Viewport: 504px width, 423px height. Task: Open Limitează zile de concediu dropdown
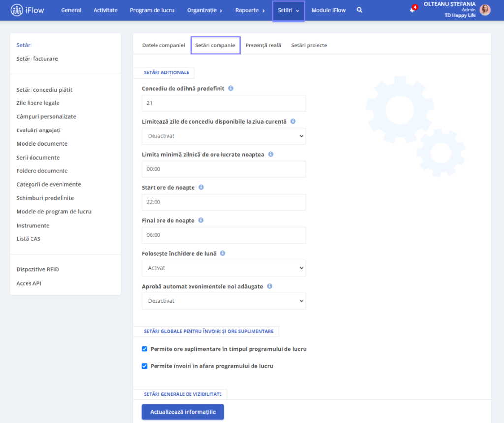pos(224,136)
